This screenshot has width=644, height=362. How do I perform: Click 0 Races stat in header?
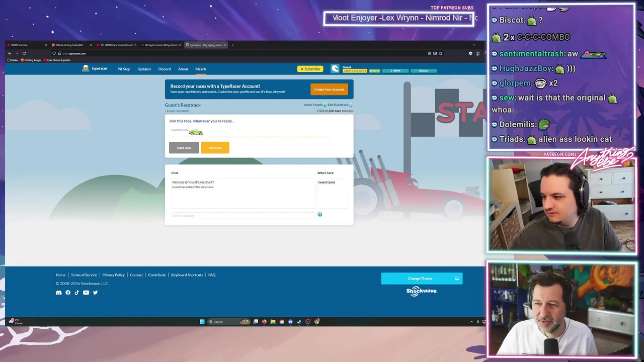click(424, 71)
